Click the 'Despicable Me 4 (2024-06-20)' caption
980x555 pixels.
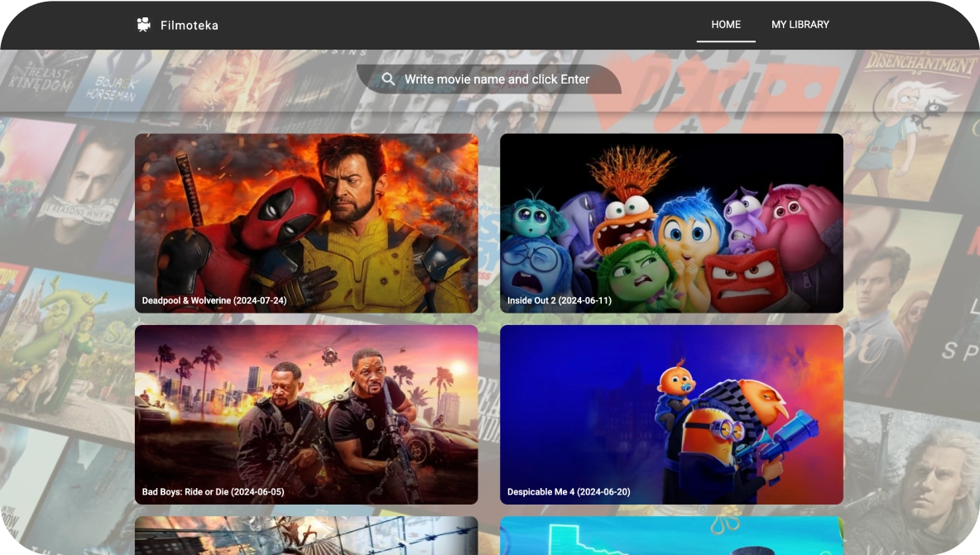click(x=569, y=492)
